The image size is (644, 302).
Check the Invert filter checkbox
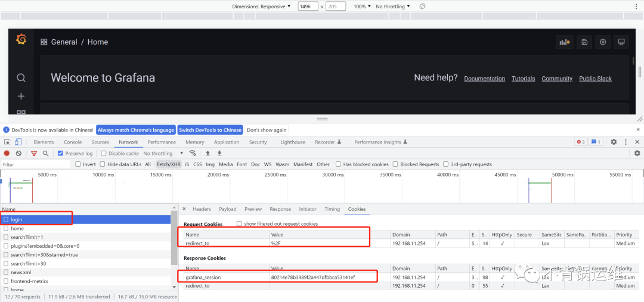click(x=78, y=164)
